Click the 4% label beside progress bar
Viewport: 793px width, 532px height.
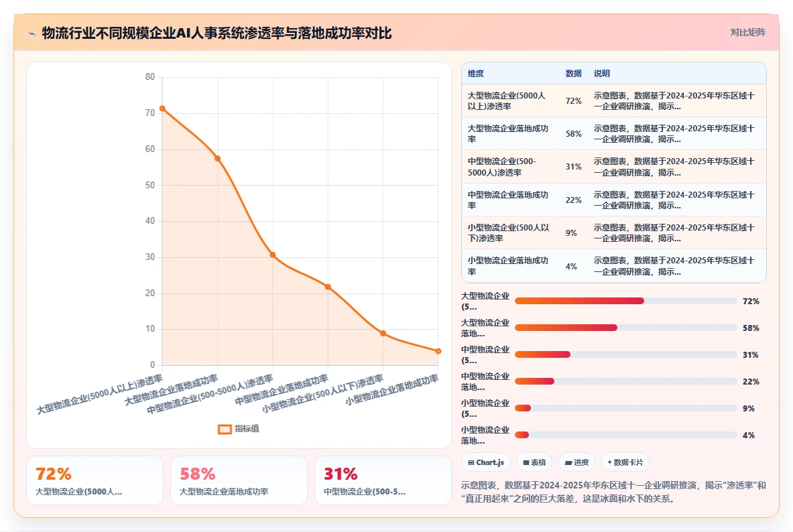(x=749, y=436)
